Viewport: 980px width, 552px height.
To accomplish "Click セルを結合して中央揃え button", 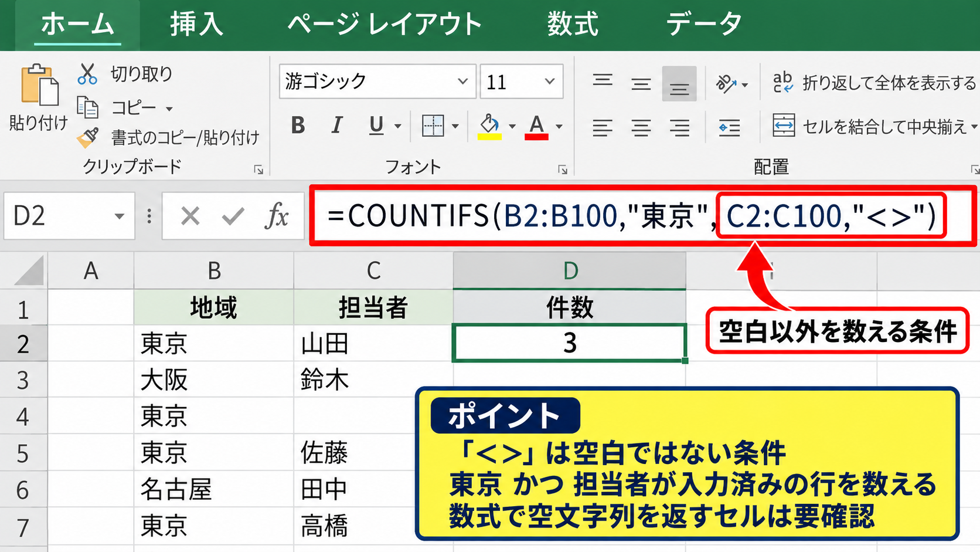I will (x=884, y=127).
